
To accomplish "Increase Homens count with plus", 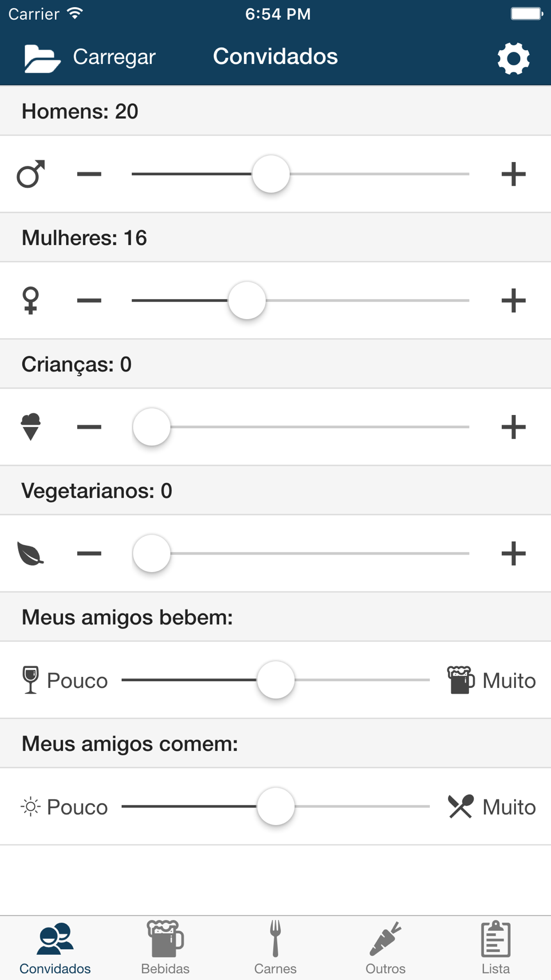I will tap(513, 174).
